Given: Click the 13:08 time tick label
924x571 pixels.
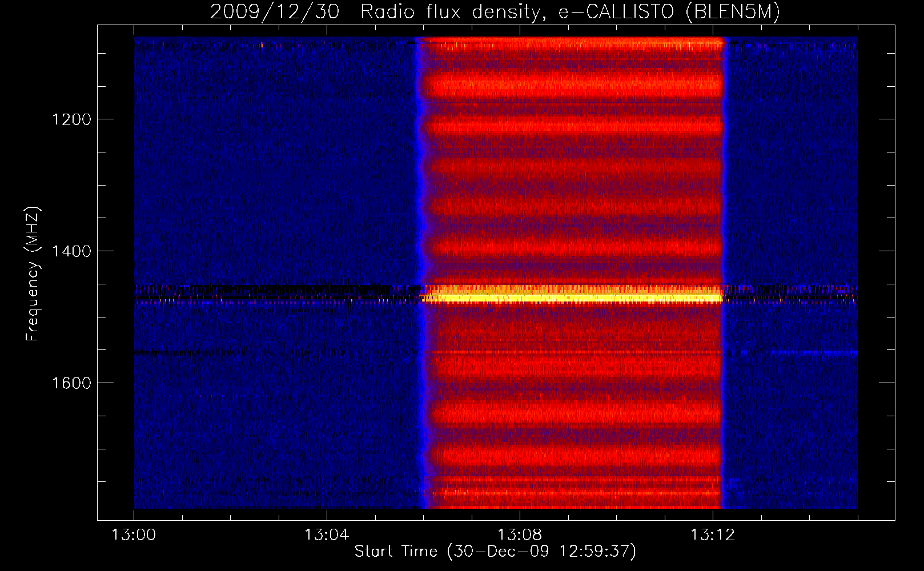Looking at the screenshot, I should click(x=520, y=535).
